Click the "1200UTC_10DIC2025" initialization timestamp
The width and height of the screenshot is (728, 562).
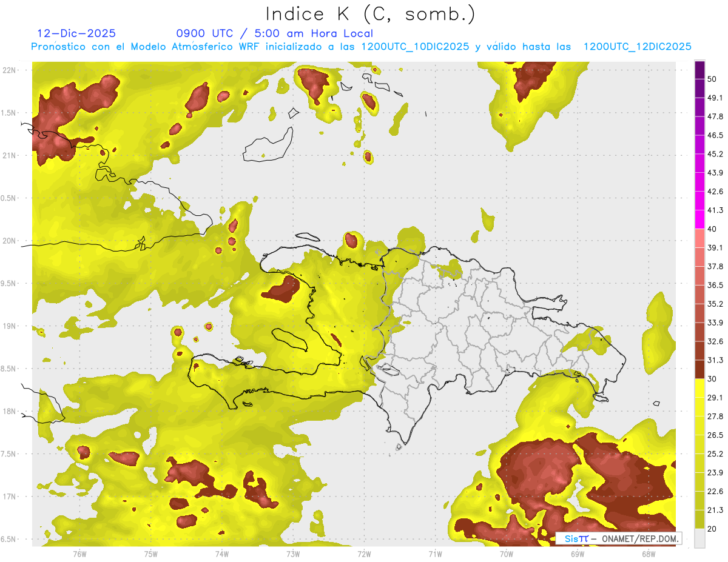point(415,47)
